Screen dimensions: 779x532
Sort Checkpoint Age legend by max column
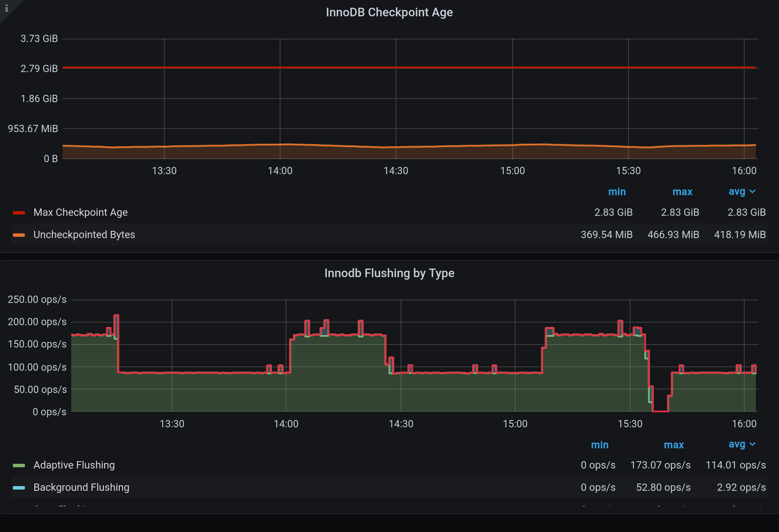(682, 192)
